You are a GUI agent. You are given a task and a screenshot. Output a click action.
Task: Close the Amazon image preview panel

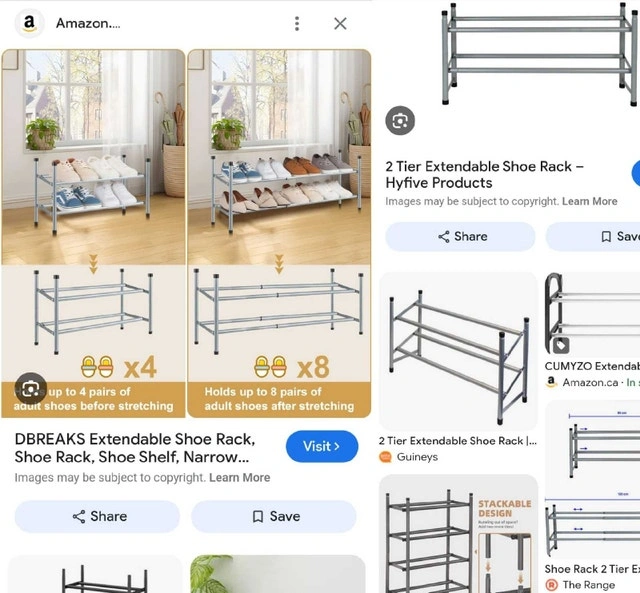[340, 24]
